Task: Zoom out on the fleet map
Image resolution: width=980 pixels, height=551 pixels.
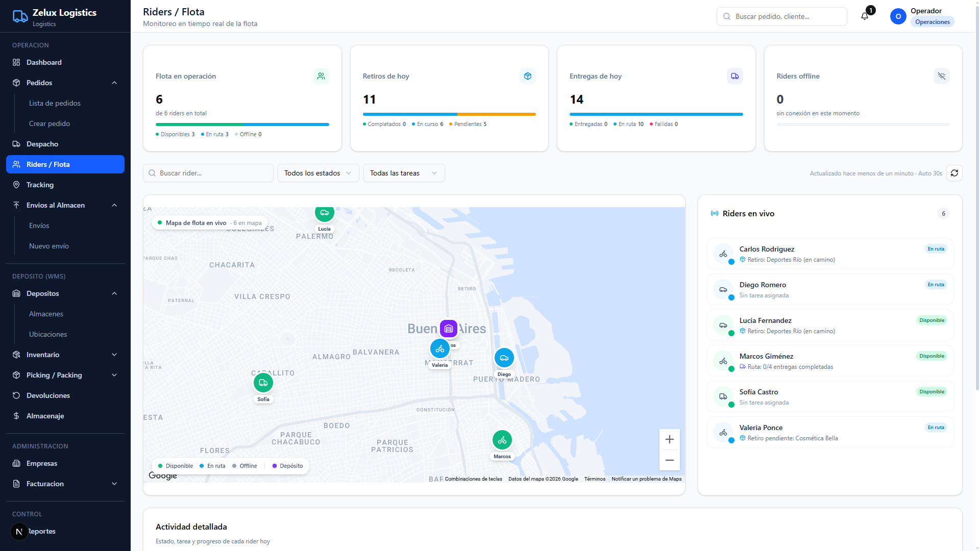Action: pyautogui.click(x=670, y=460)
